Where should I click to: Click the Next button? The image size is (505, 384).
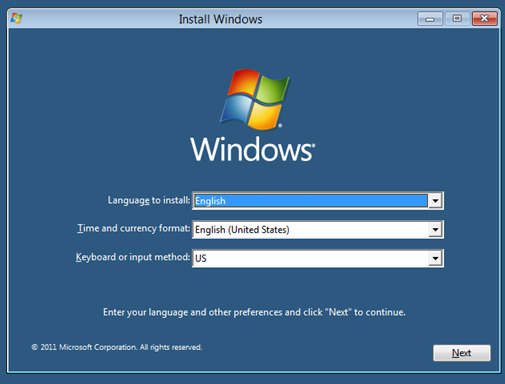pyautogui.click(x=462, y=353)
